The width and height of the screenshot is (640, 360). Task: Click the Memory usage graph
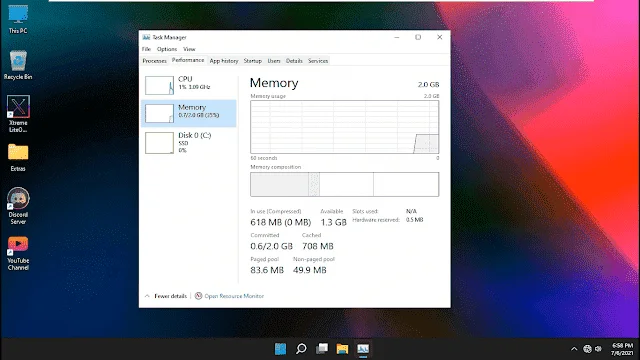pos(344,127)
